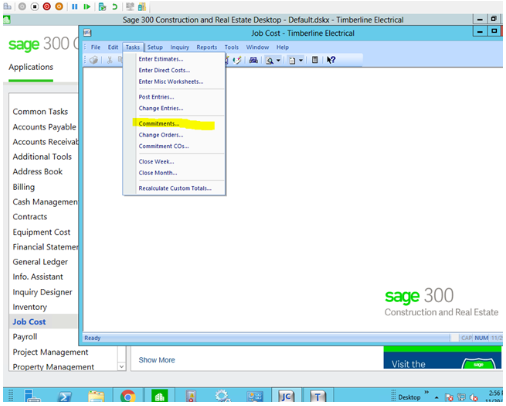The width and height of the screenshot is (506, 406).
Task: Click the Cut scissors icon in toolbar
Action: [x=109, y=60]
